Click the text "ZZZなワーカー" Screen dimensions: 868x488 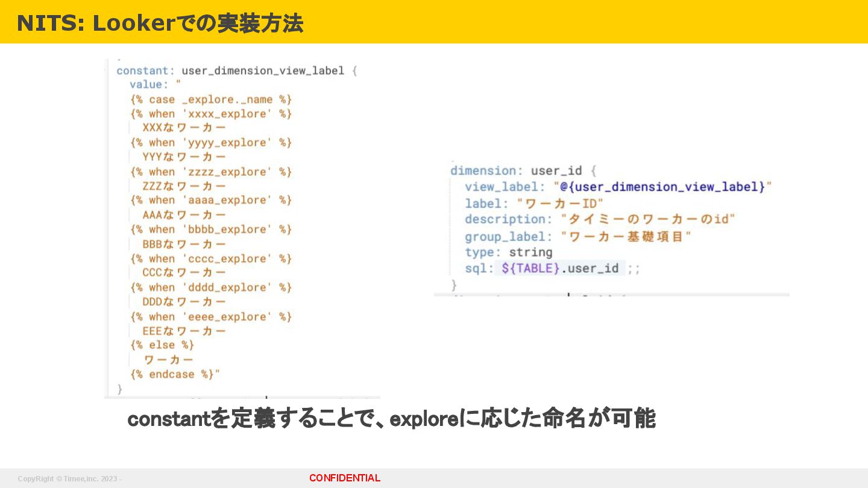click(184, 186)
